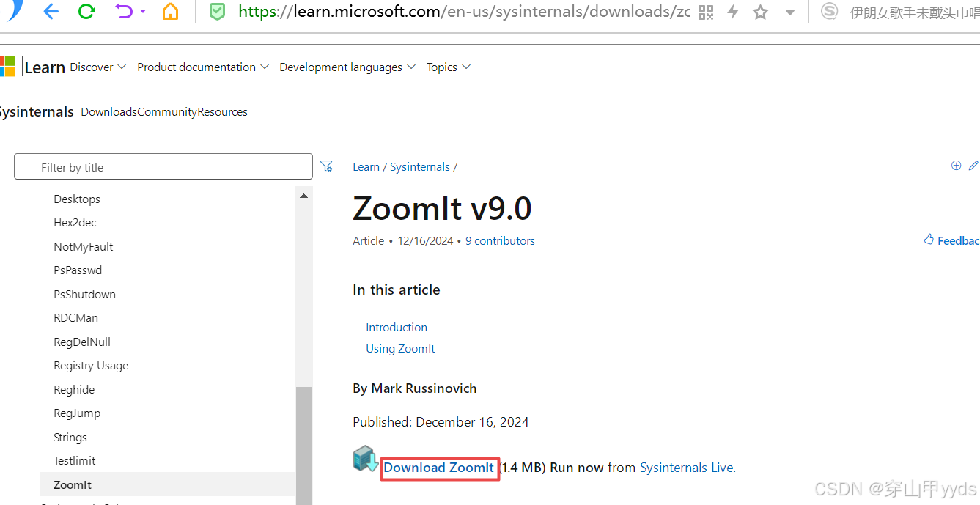980x505 pixels.
Task: Click the browser search box
Action: click(x=914, y=12)
